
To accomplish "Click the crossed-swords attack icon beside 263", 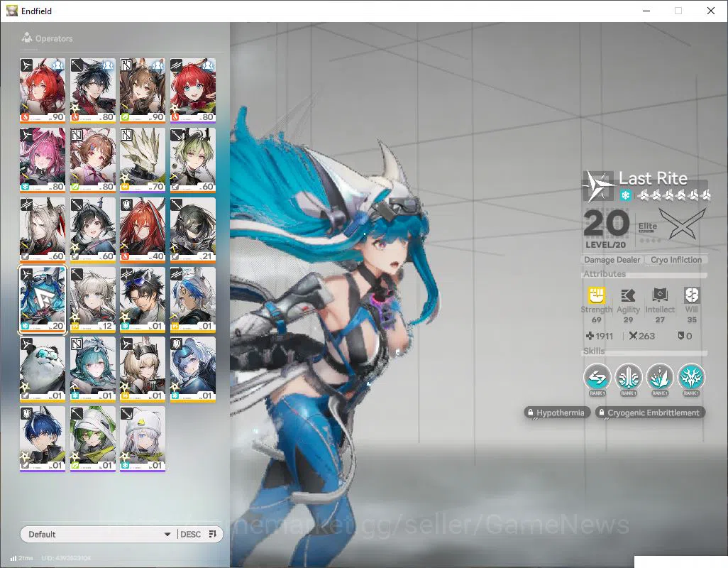I will coord(633,336).
